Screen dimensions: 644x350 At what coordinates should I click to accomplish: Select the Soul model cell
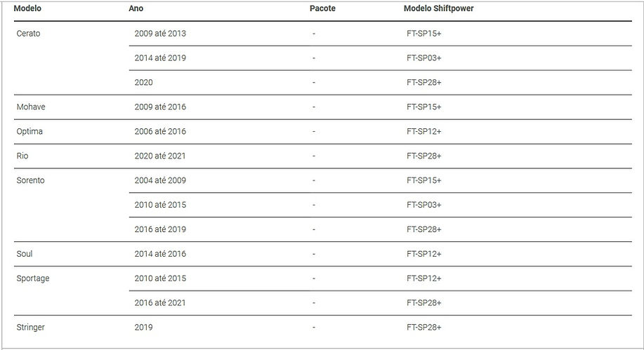point(25,254)
